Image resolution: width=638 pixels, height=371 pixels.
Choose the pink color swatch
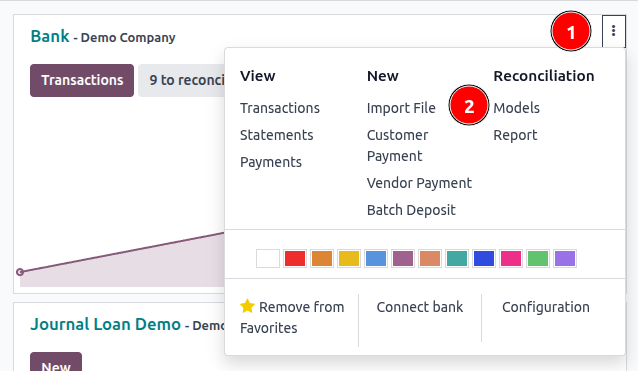511,258
